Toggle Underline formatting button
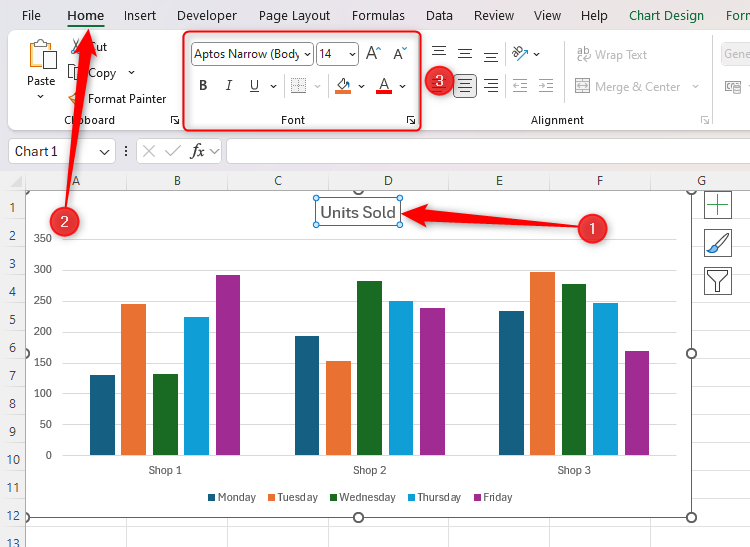Image resolution: width=750 pixels, height=547 pixels. pos(254,86)
